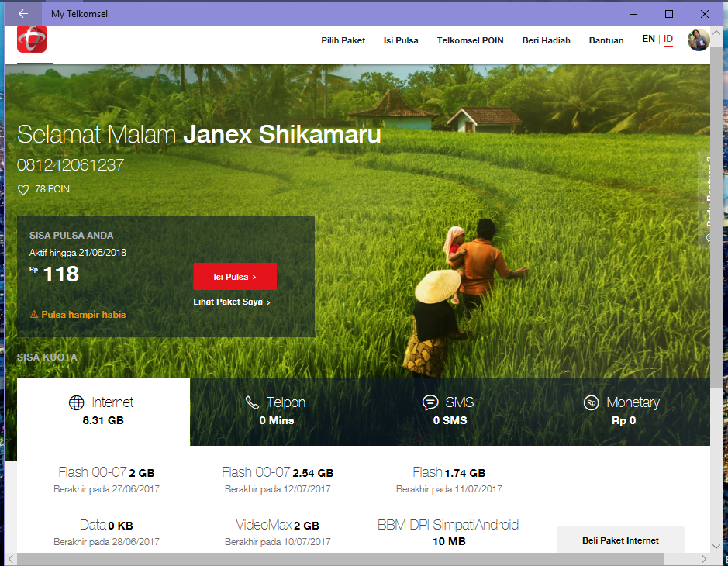728x566 pixels.
Task: Click the Janex Shikamaru greeting name
Action: click(x=282, y=134)
